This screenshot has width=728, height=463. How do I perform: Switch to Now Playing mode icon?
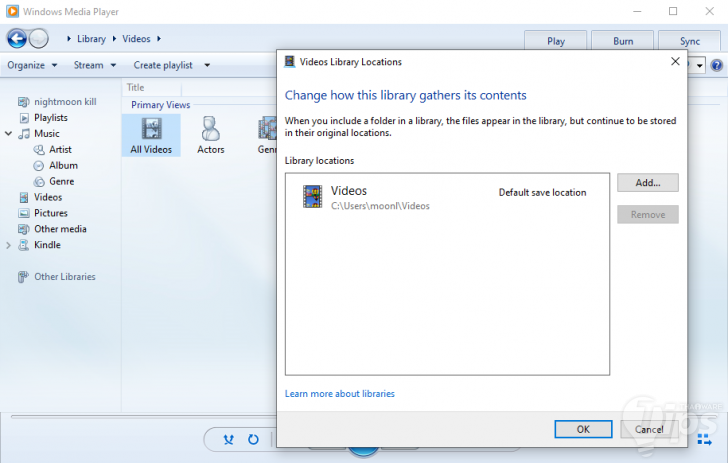pyautogui.click(x=704, y=439)
